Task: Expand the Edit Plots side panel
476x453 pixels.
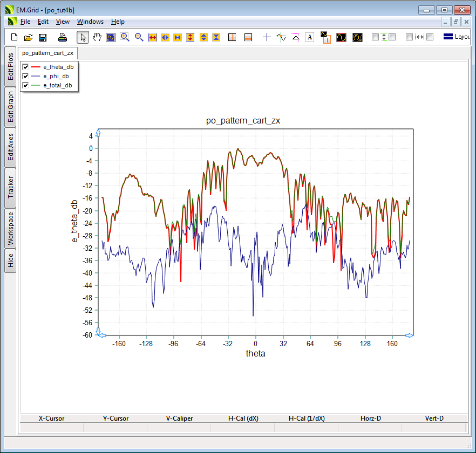Action: pyautogui.click(x=10, y=66)
